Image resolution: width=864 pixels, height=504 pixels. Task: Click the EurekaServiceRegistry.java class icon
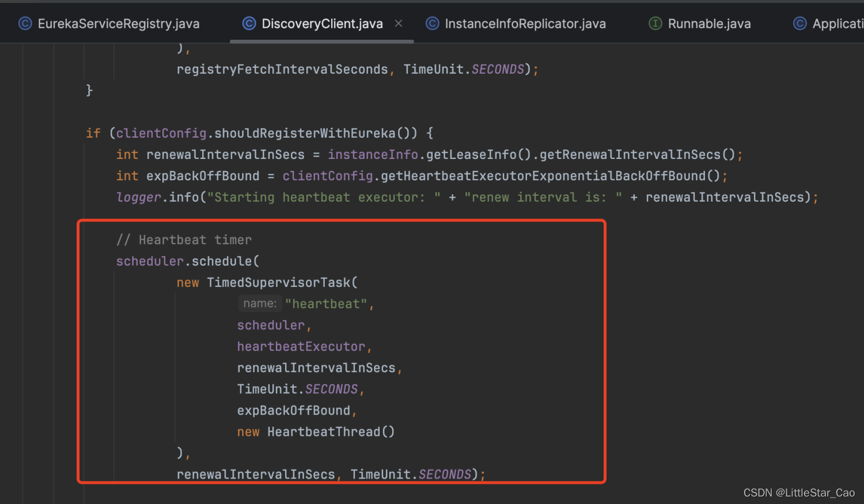(x=25, y=24)
